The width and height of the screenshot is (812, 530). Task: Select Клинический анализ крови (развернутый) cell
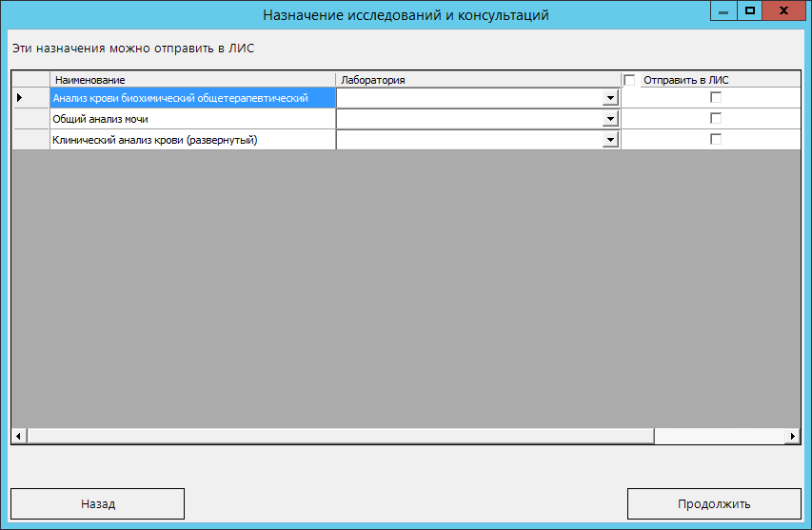(x=192, y=140)
